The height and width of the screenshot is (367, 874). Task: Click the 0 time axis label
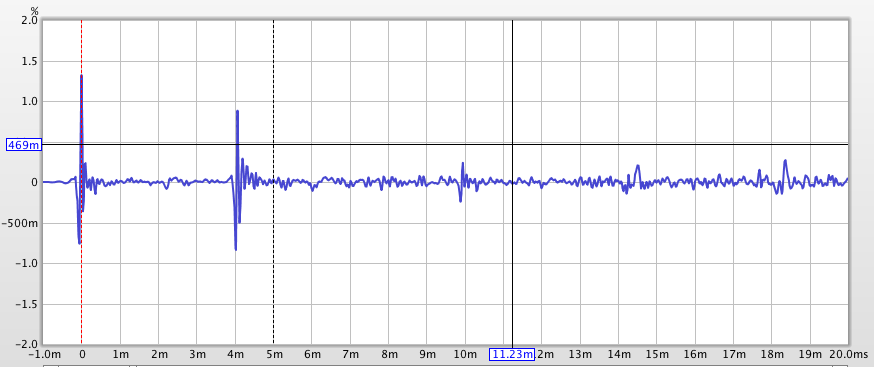[82, 355]
